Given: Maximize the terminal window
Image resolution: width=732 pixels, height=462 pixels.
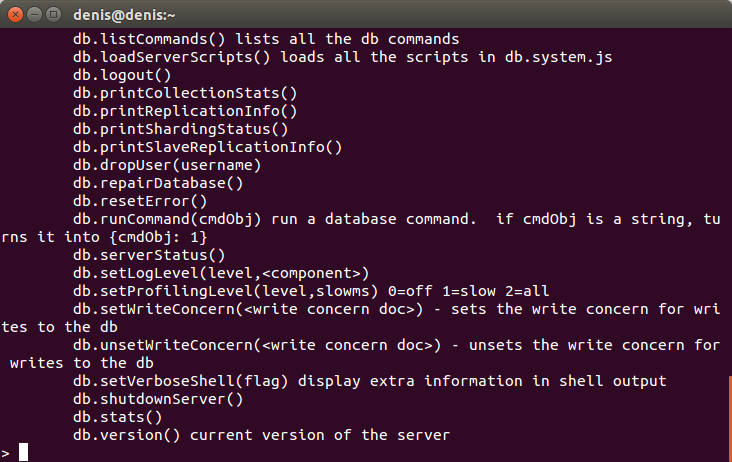Looking at the screenshot, I should point(54,15).
